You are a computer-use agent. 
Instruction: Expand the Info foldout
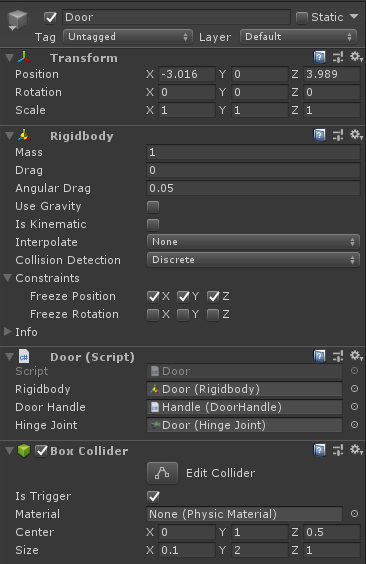(x=8, y=332)
